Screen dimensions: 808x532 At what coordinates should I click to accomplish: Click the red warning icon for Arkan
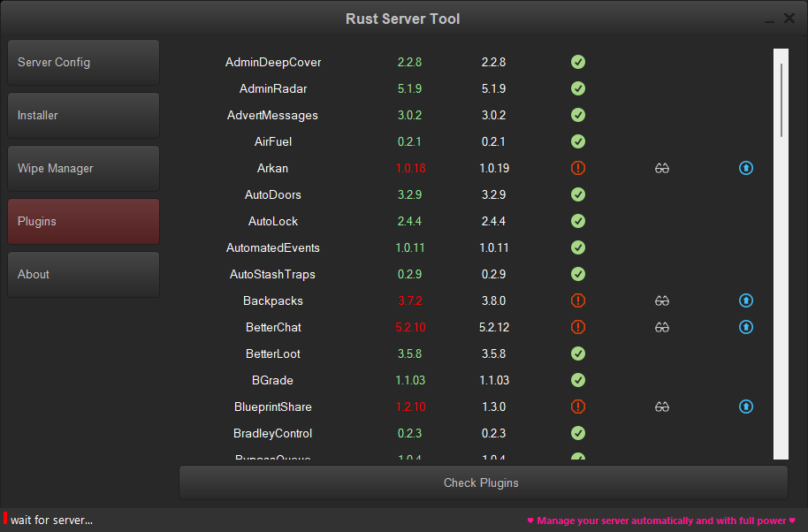[x=578, y=168]
